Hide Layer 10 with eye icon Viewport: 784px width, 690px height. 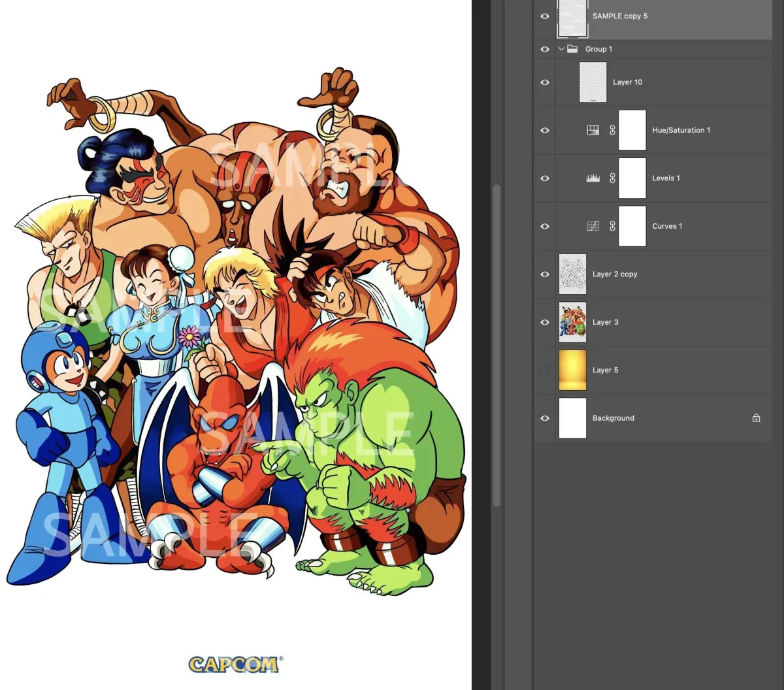pos(545,82)
